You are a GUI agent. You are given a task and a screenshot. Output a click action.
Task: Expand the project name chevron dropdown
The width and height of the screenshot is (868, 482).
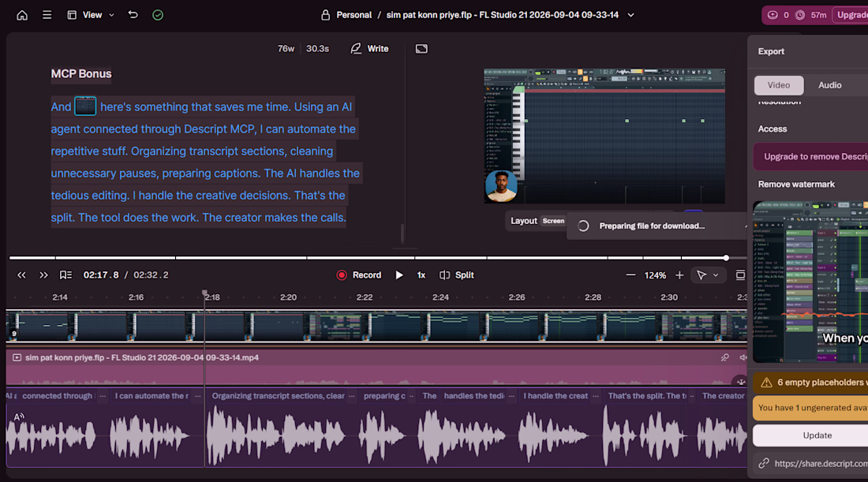(x=630, y=15)
